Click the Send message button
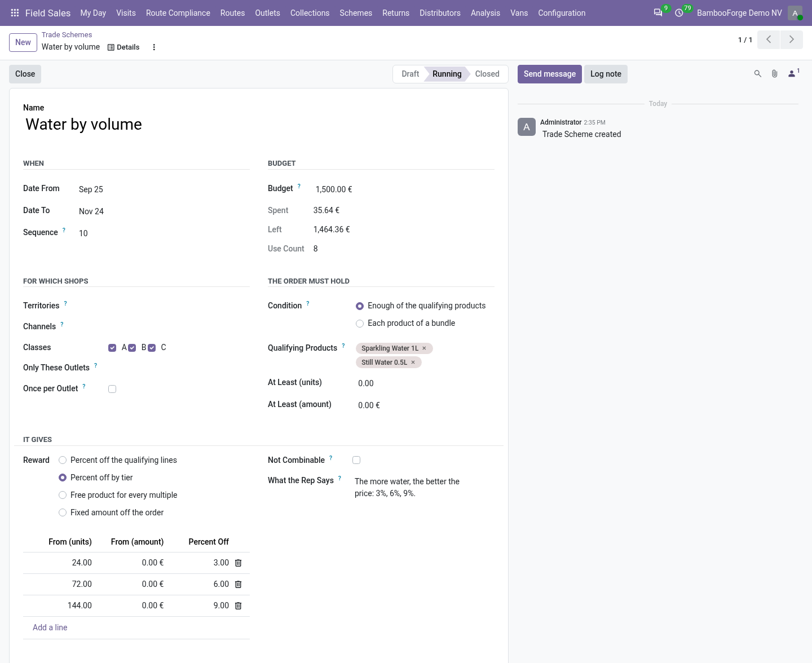Screen dimensions: 812x663 point(550,74)
